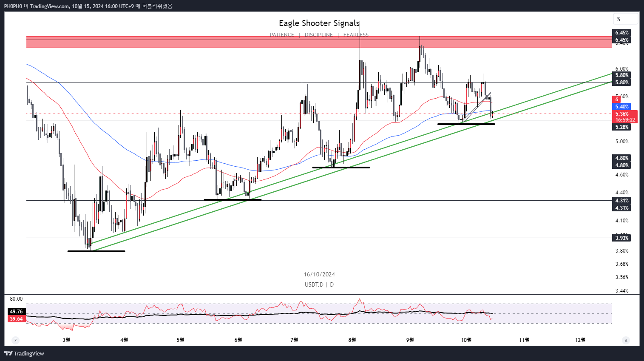Click the DISCIPLINE text under the title
This screenshot has height=361, width=644.
point(319,35)
